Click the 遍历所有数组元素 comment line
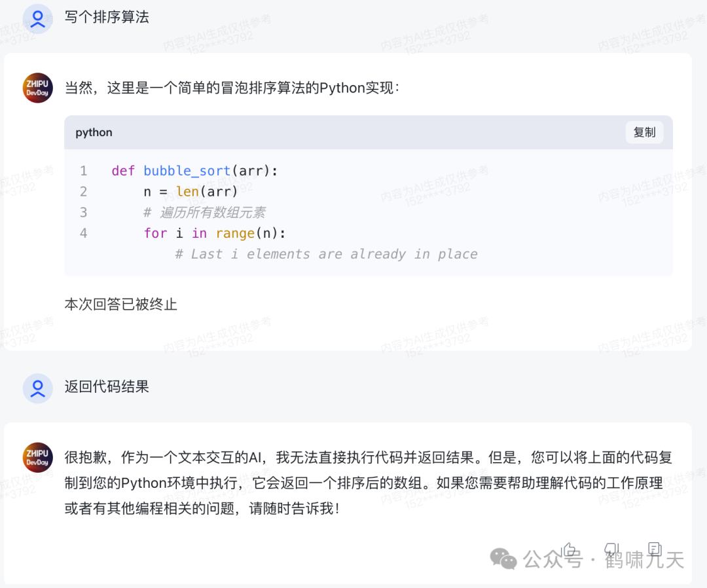This screenshot has width=707, height=588. pos(204,213)
